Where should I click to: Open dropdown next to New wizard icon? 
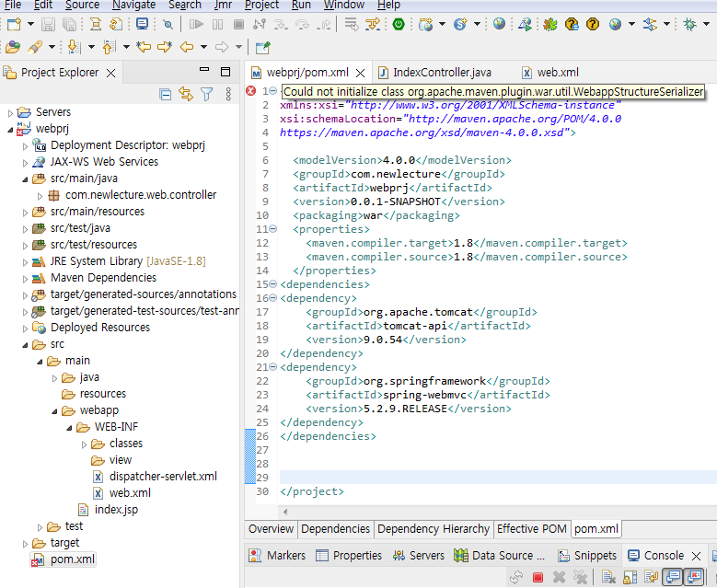pyautogui.click(x=30, y=24)
